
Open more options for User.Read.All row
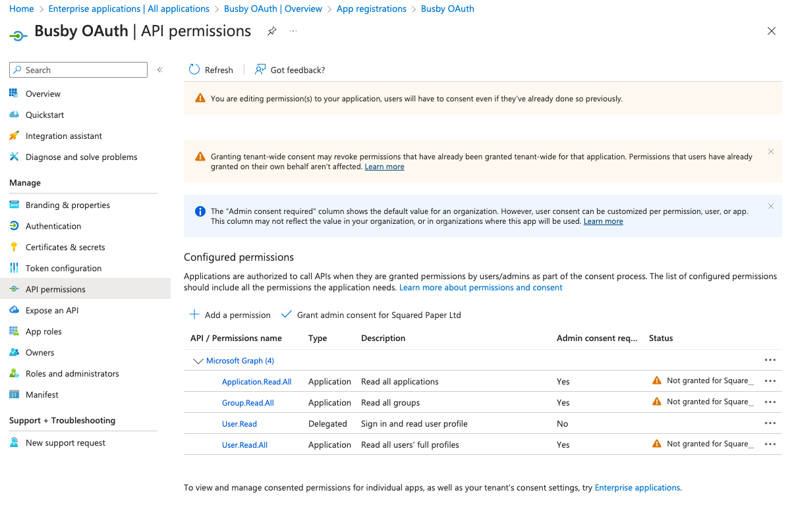click(x=770, y=444)
